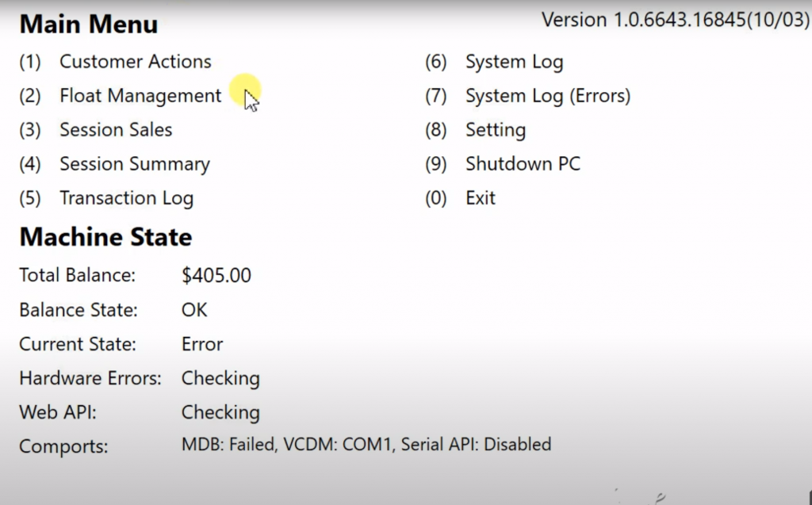Click Exit in the Main Menu
This screenshot has height=505, width=812.
(x=480, y=198)
